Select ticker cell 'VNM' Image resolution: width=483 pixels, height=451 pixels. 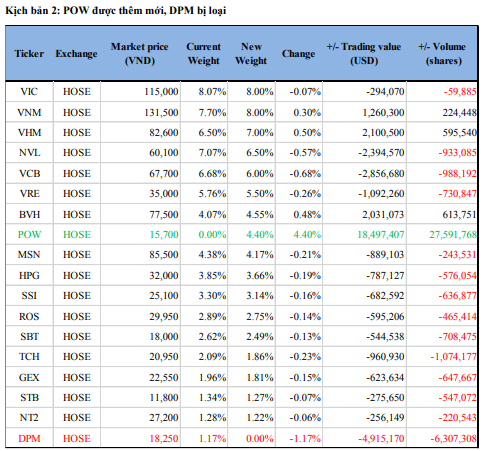(29, 113)
